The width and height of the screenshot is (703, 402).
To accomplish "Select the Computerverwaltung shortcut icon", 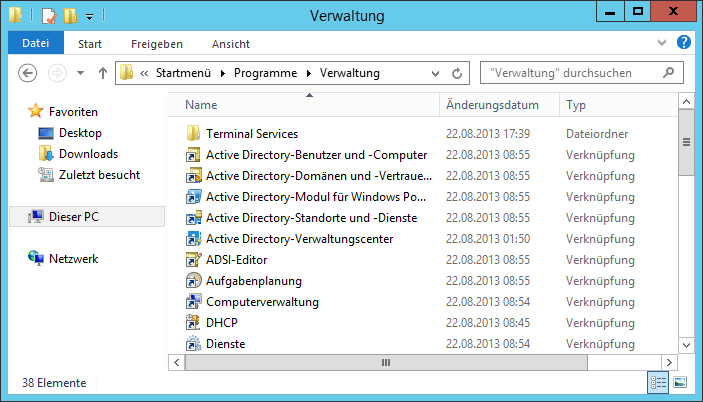I will pyautogui.click(x=193, y=302).
